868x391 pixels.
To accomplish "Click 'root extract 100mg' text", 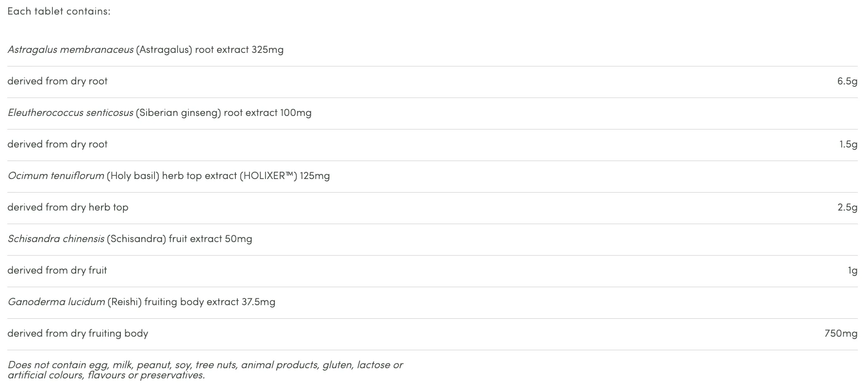I will point(267,113).
